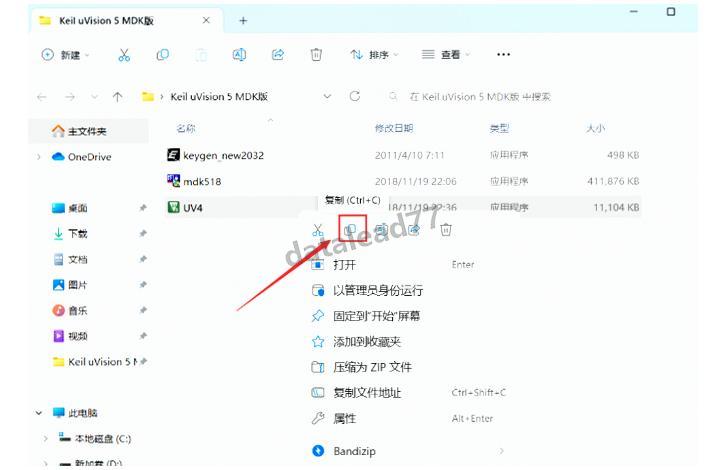The image size is (726, 470).
Task: Click the 411,876 KB size cell
Action: tap(613, 181)
